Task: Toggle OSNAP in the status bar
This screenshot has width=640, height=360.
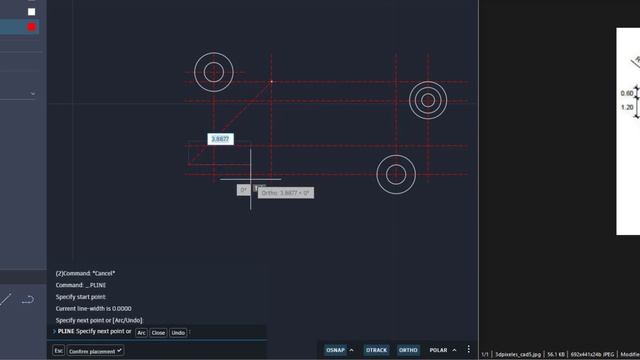Action: click(x=335, y=350)
